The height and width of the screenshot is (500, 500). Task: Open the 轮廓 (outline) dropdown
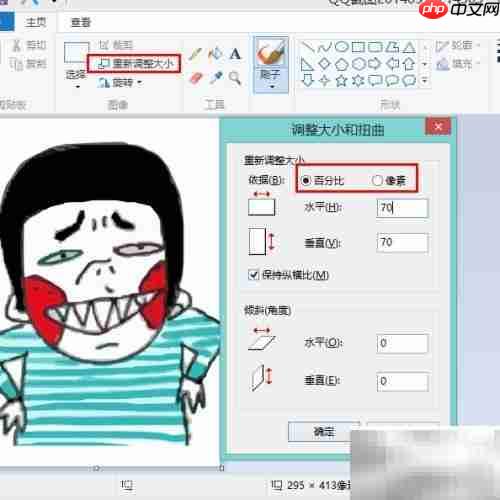[x=458, y=45]
